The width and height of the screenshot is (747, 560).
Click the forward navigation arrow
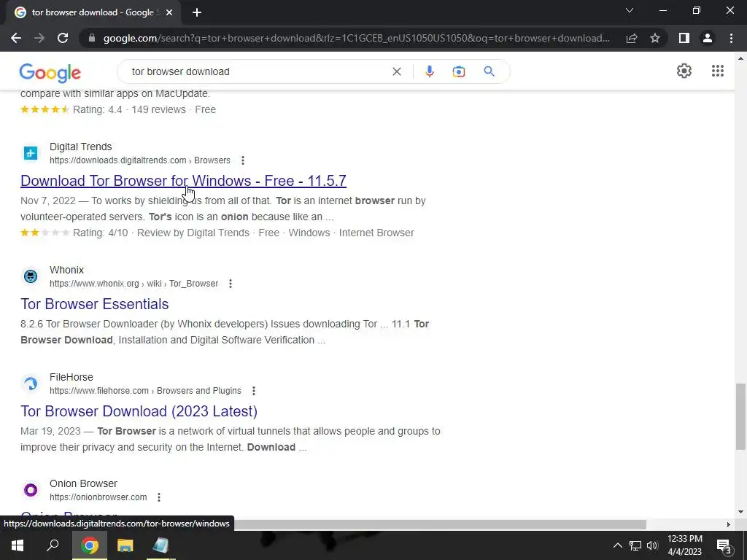[39, 38]
